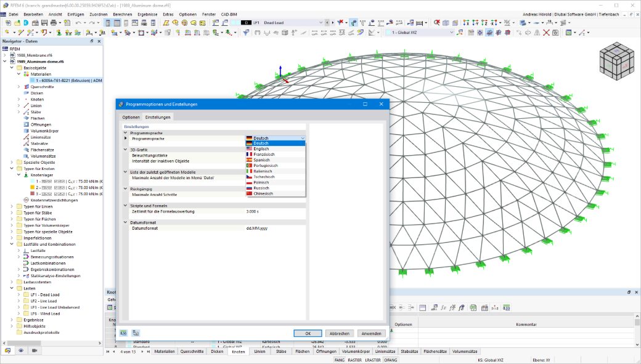Click the Abbrechen button

(x=340, y=333)
